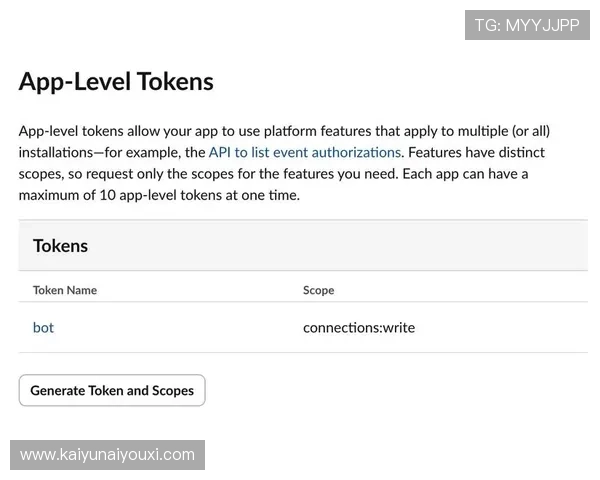Click the www.kaiyunaiyouxi.com watermark banner
The height and width of the screenshot is (480, 600).
tap(107, 455)
